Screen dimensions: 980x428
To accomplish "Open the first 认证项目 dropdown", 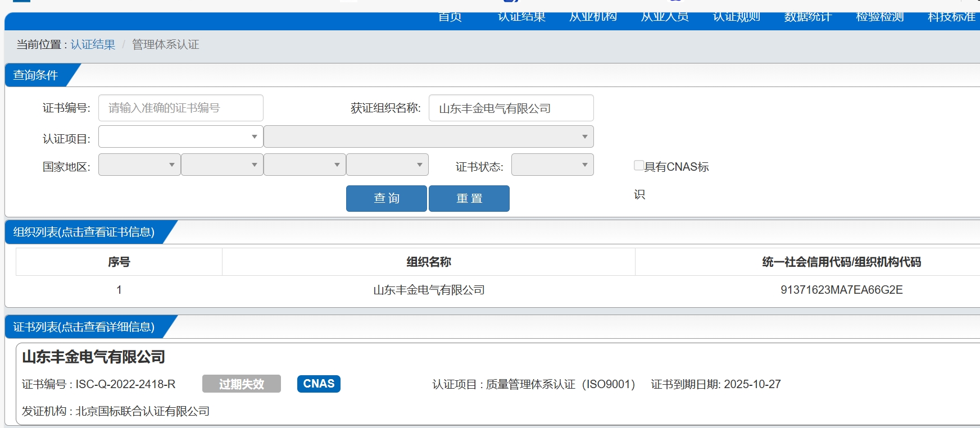I will coord(181,136).
